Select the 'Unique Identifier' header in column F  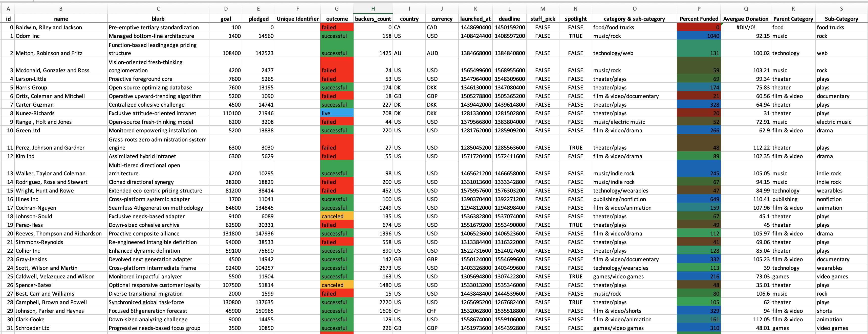point(297,19)
